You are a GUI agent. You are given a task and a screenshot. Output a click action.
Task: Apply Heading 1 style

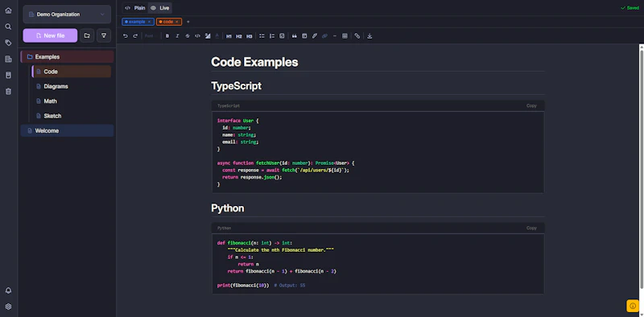229,36
